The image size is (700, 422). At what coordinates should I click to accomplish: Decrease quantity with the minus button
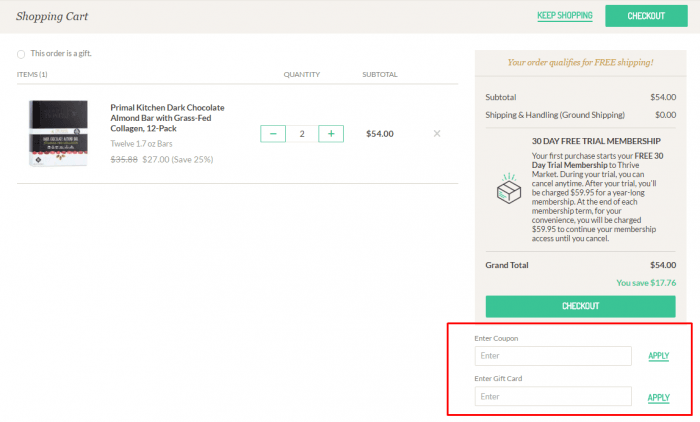point(273,133)
